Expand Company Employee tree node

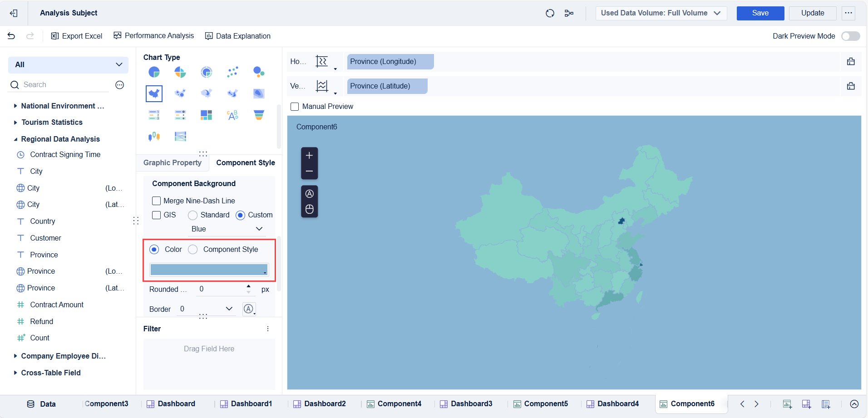click(15, 356)
